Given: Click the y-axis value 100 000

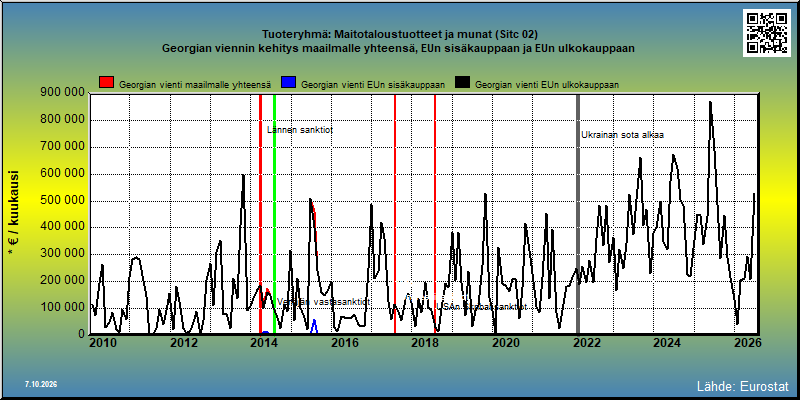Looking at the screenshot, I should pos(62,307).
